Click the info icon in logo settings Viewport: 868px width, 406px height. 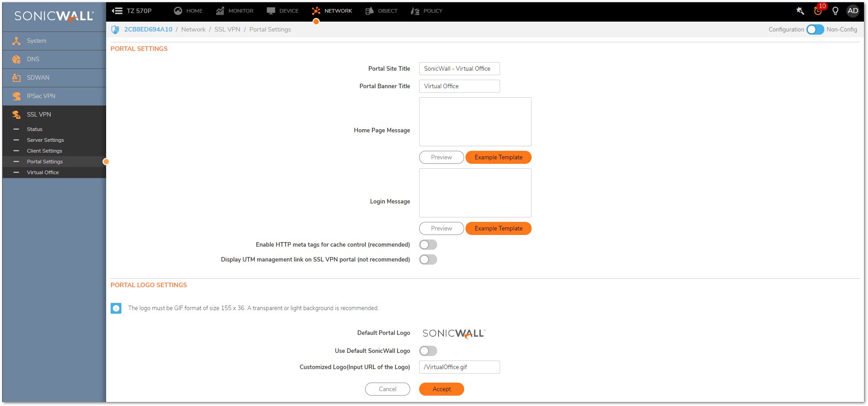click(x=116, y=308)
